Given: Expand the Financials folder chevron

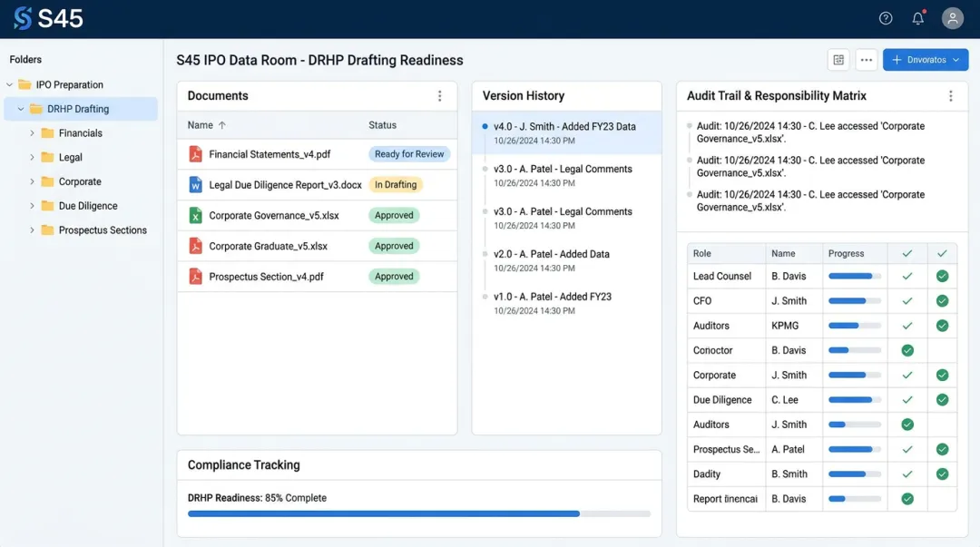Looking at the screenshot, I should click(32, 133).
